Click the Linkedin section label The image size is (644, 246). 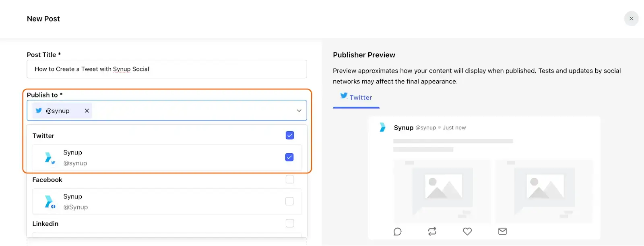(x=45, y=224)
